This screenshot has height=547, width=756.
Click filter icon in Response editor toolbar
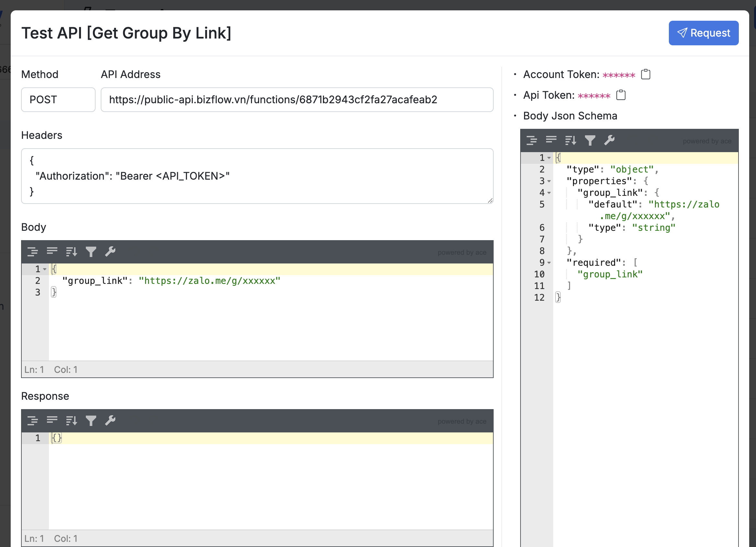click(x=91, y=421)
